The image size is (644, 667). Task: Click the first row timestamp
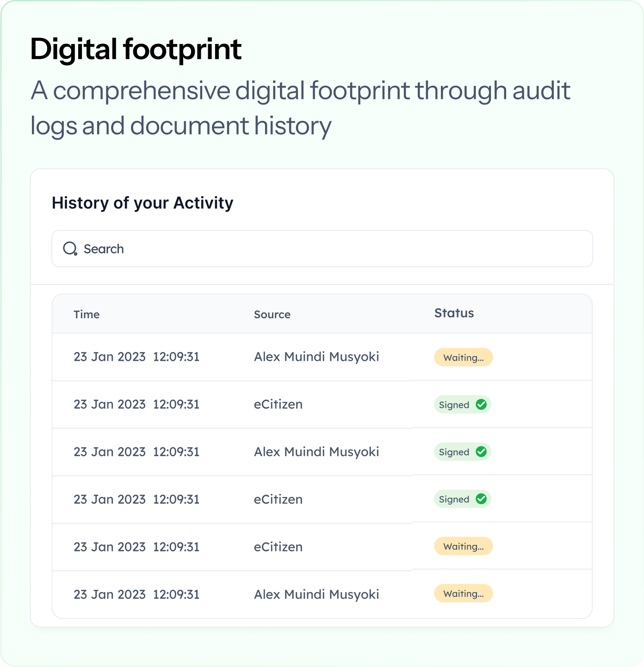(136, 357)
